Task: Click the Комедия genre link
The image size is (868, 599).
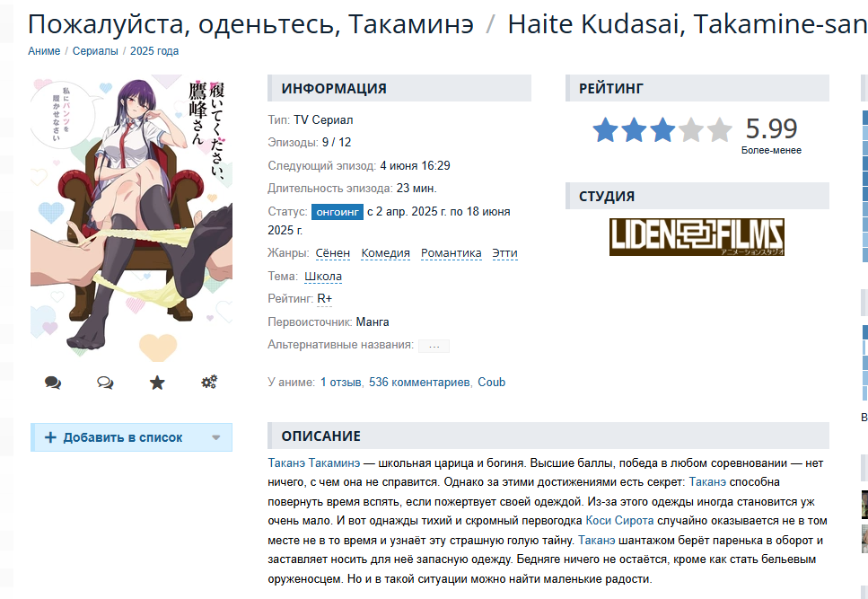Action: tap(385, 253)
